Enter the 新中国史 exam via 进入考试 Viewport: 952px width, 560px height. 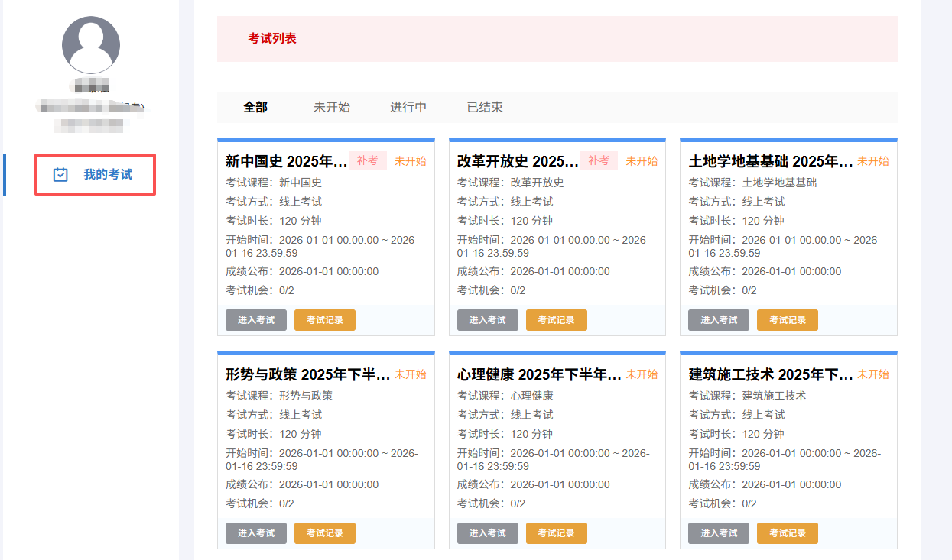tap(255, 320)
